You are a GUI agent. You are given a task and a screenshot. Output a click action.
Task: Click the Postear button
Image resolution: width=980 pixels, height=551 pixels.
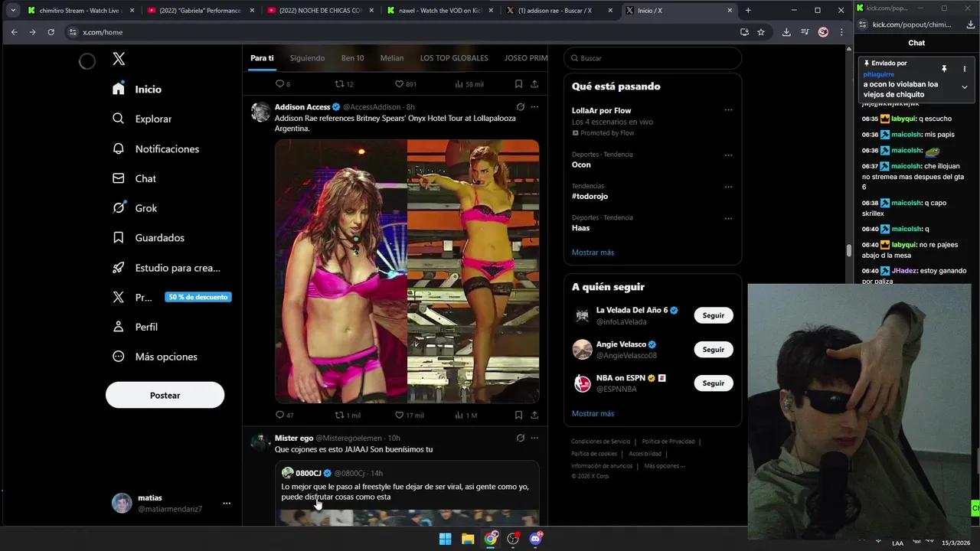tap(165, 395)
